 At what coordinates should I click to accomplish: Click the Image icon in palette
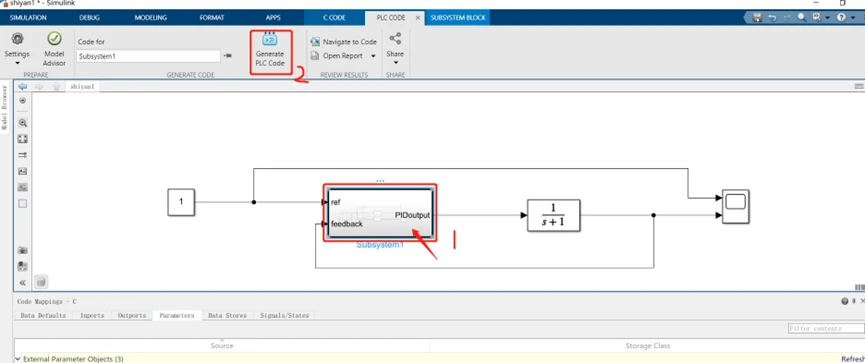pyautogui.click(x=23, y=187)
